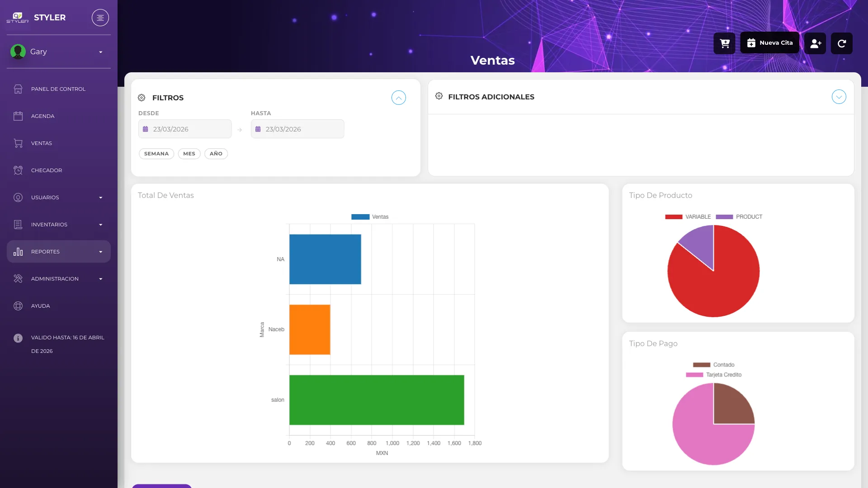Screen dimensions: 868x488
Task: Open the shopping cart icon in header
Action: click(725, 43)
